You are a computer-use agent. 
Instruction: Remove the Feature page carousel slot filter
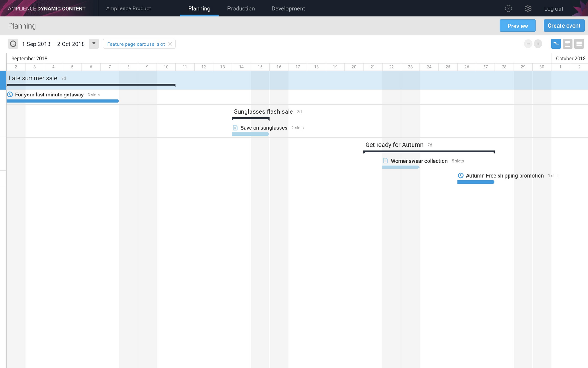[170, 44]
